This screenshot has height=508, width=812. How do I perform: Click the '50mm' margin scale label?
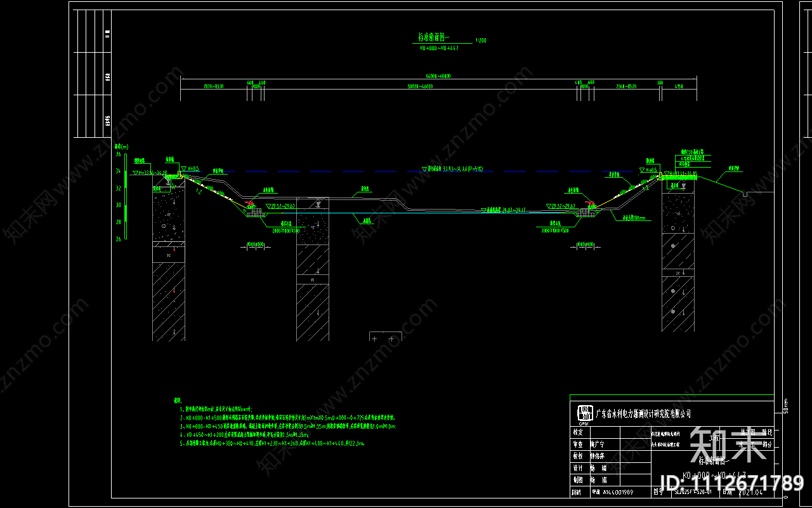[785, 405]
